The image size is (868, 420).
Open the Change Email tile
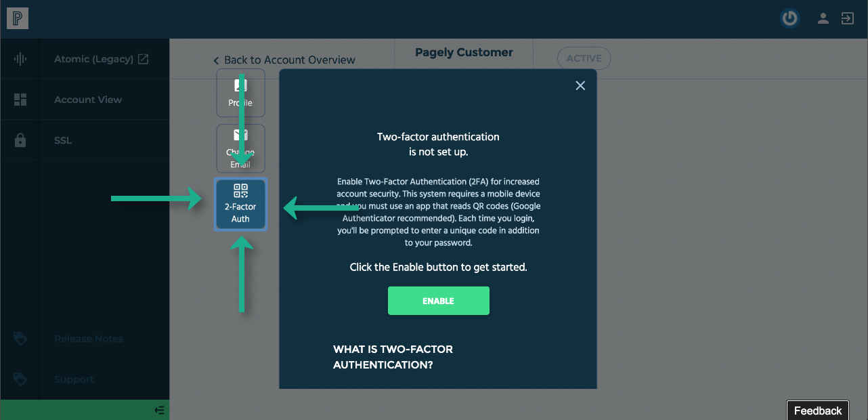point(240,148)
